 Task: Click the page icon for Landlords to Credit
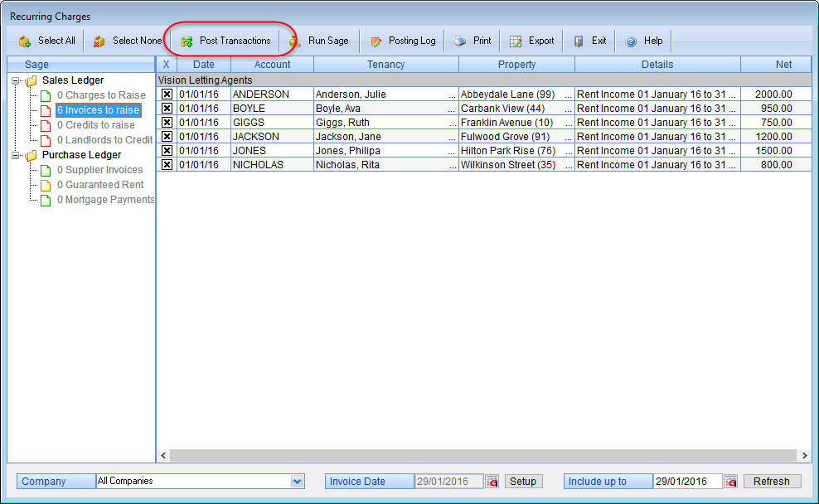coord(46,140)
